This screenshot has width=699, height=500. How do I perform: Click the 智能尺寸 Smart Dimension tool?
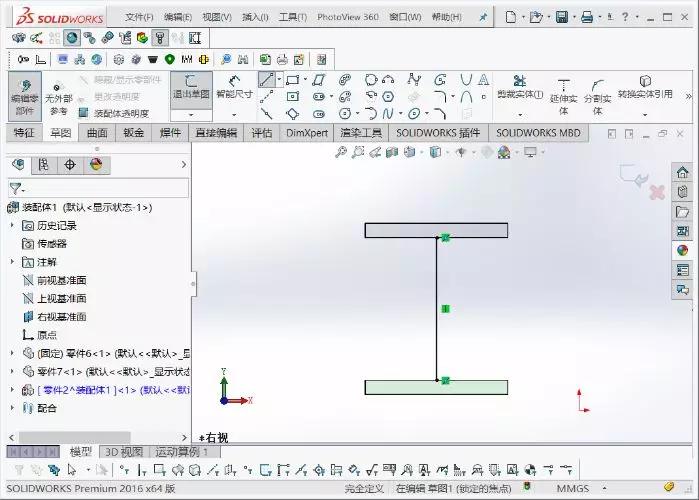click(234, 87)
